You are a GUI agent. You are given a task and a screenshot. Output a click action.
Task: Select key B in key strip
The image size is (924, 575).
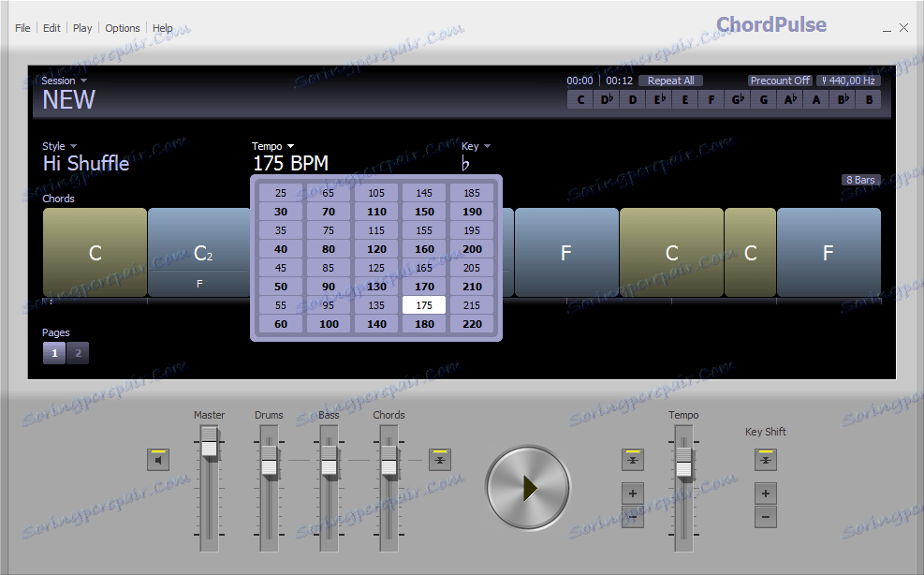[869, 99]
